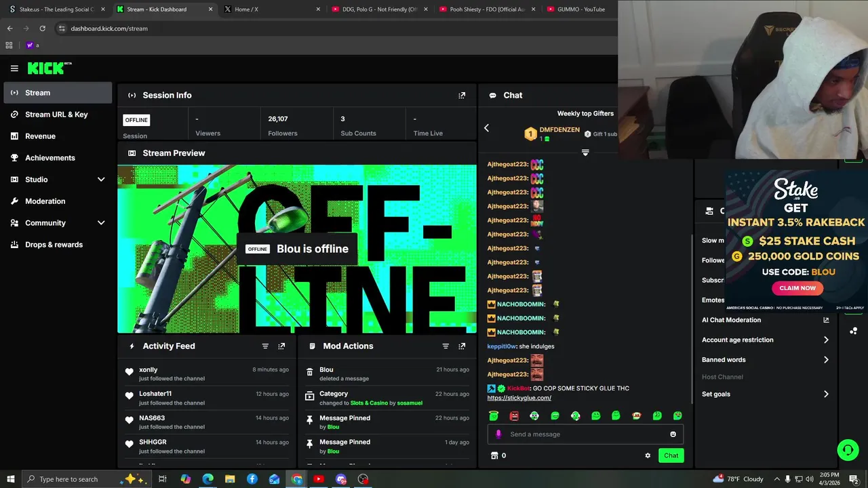The height and width of the screenshot is (488, 868).
Task: Click the address bar URL
Action: [109, 28]
